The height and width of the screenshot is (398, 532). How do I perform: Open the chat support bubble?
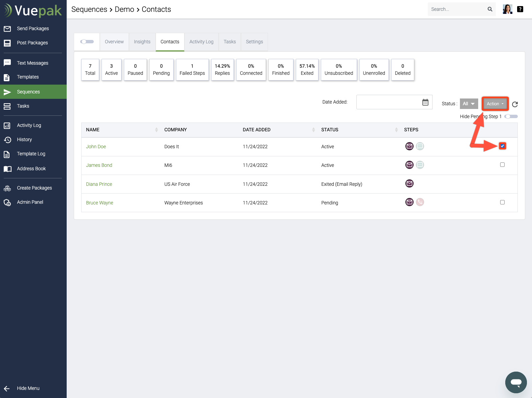coord(516,382)
